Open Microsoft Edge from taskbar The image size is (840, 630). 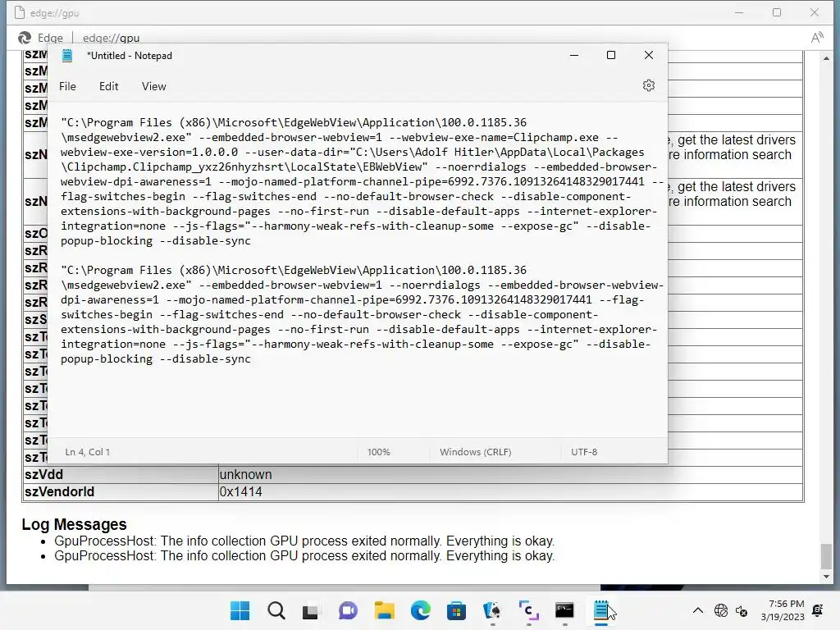[421, 610]
